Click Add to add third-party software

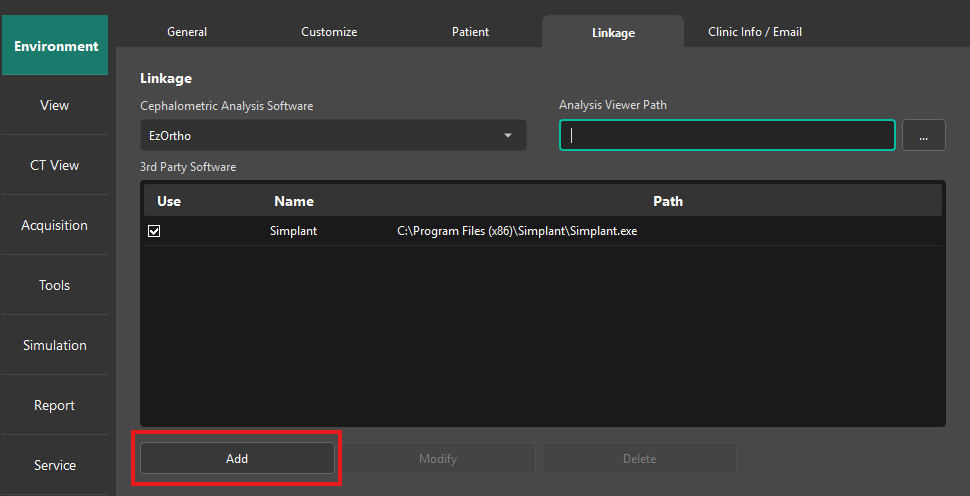coord(237,458)
